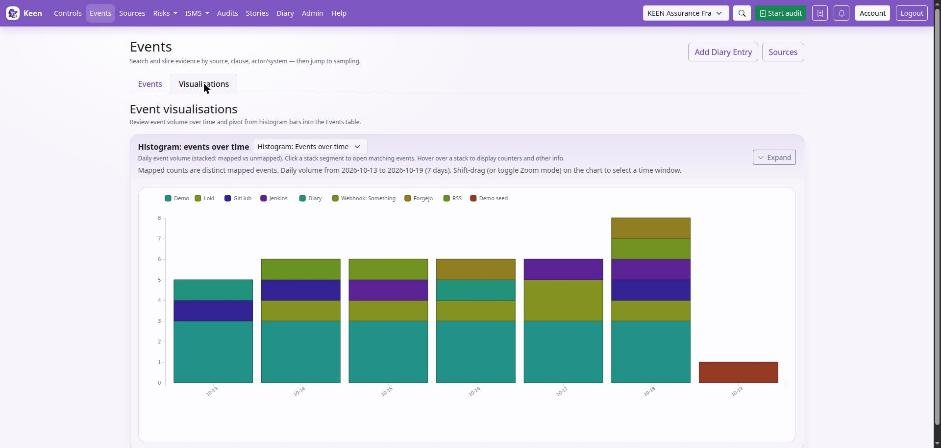Screen dimensions: 941x448
Task: Open KEEN Assurance framework dropdown
Action: click(x=685, y=13)
